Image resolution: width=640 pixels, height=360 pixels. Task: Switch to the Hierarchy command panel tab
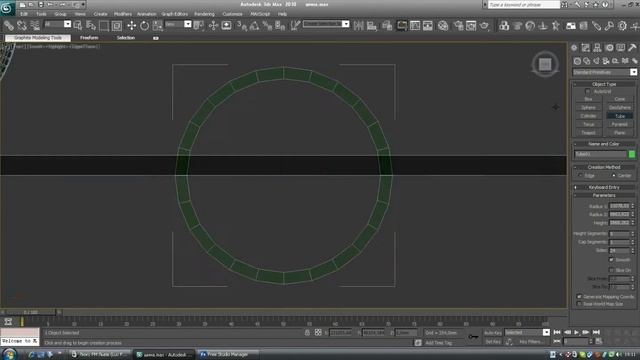597,48
